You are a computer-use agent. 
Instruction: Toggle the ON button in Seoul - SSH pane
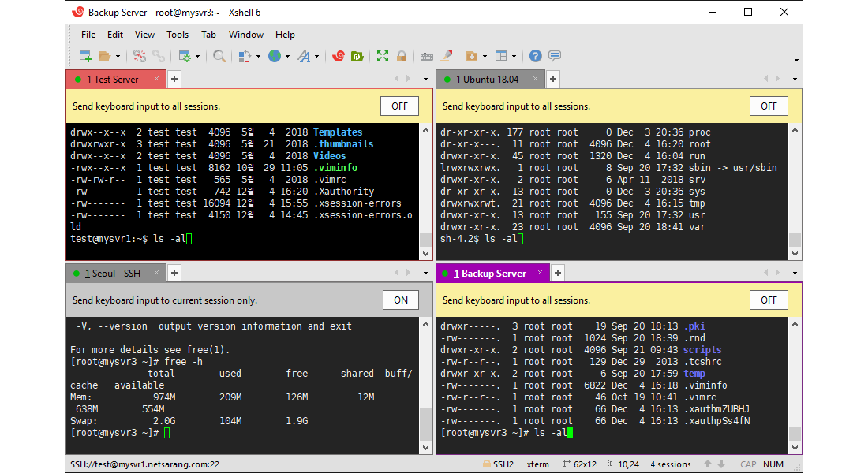click(401, 300)
